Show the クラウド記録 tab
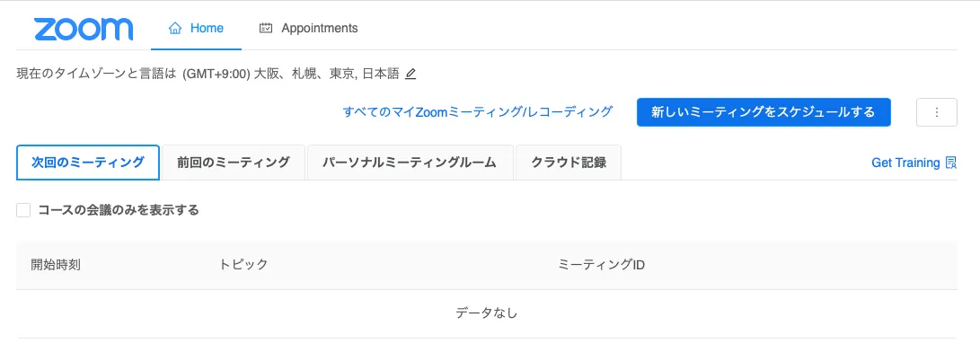The image size is (980, 352). 568,163
